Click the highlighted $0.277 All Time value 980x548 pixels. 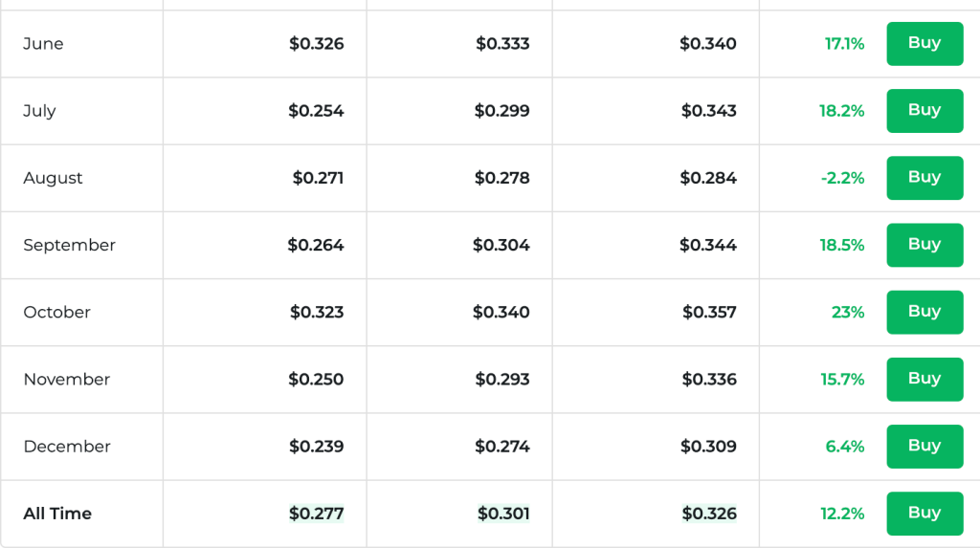click(316, 514)
